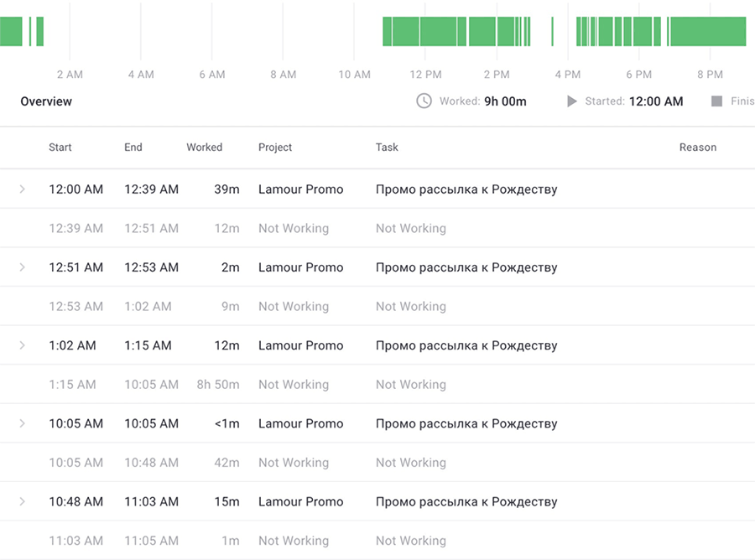Expand the 12:51 AM Lamour Promo entry
Viewport: 755px width, 560px height.
(23, 267)
